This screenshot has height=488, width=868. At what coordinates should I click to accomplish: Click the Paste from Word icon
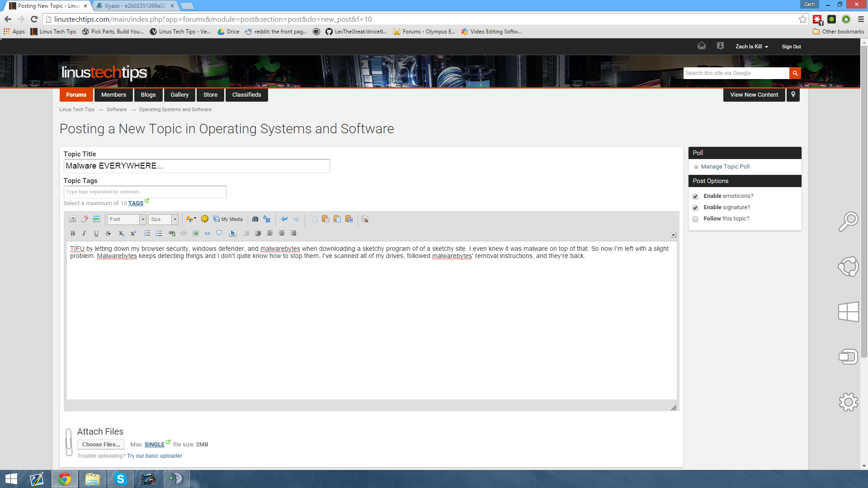click(349, 219)
